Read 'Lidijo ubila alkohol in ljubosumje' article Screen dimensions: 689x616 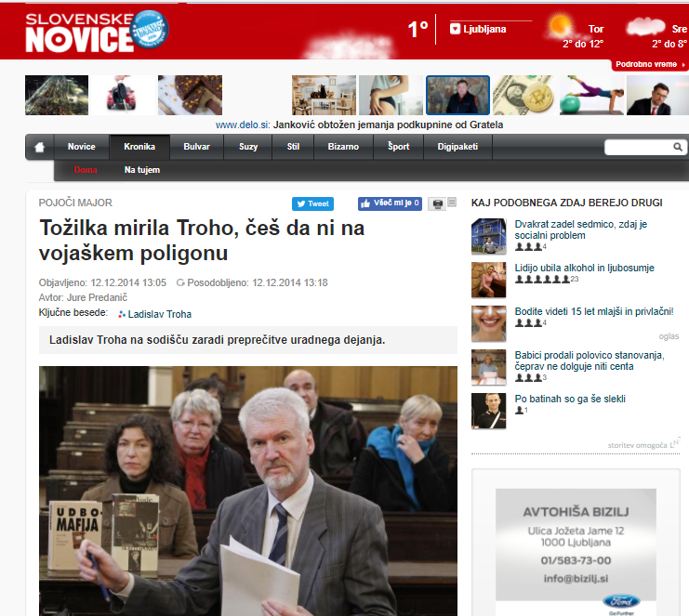click(584, 268)
